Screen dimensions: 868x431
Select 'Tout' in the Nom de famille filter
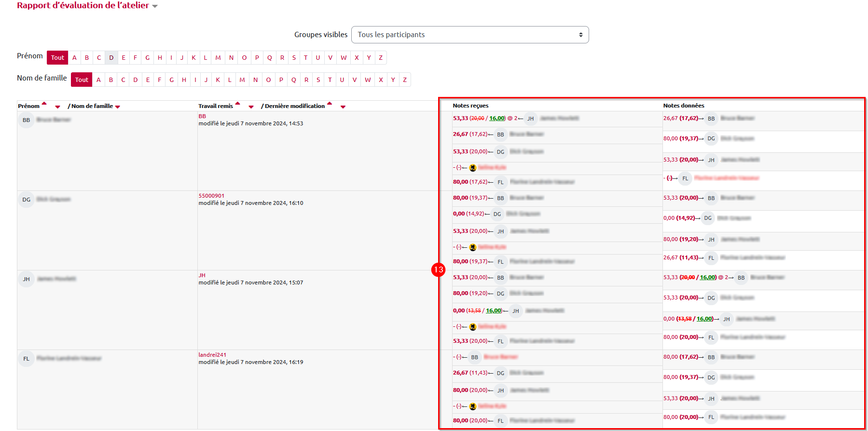(x=82, y=80)
